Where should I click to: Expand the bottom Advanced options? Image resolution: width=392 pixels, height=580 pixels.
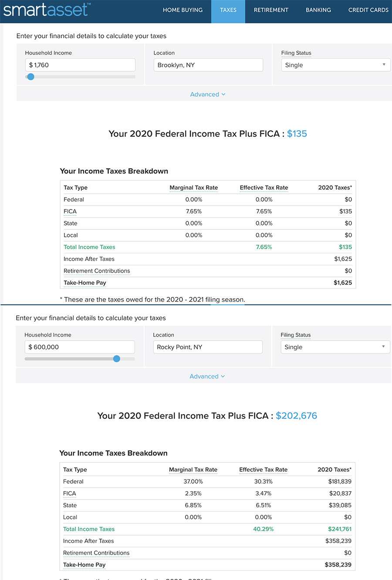tap(207, 376)
